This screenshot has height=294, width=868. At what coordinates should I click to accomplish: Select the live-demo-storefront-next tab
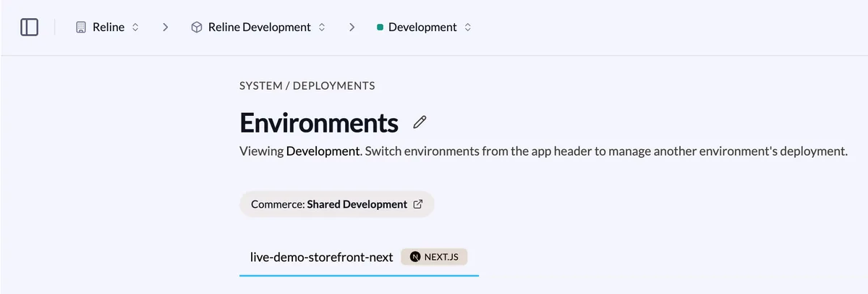tap(359, 257)
